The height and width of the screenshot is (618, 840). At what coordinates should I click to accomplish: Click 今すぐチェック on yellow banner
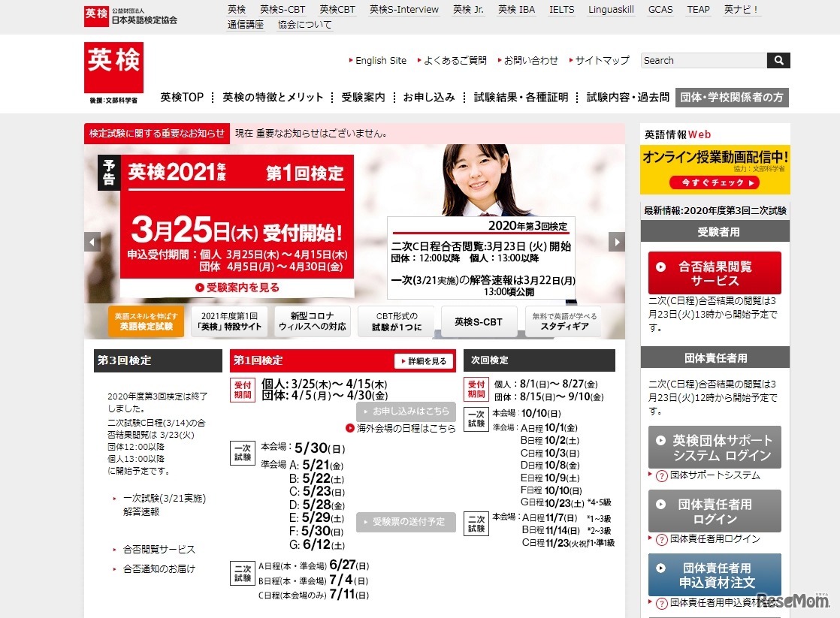pos(715,182)
